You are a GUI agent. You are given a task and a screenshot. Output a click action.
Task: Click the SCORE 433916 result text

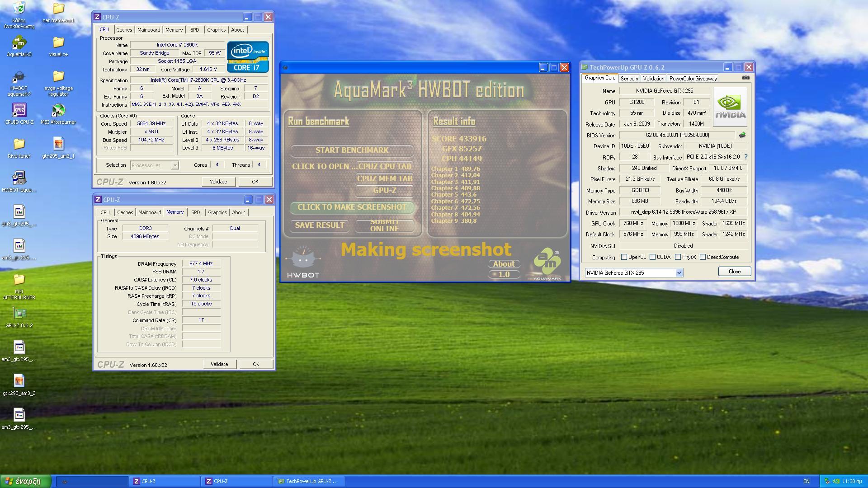(x=459, y=139)
